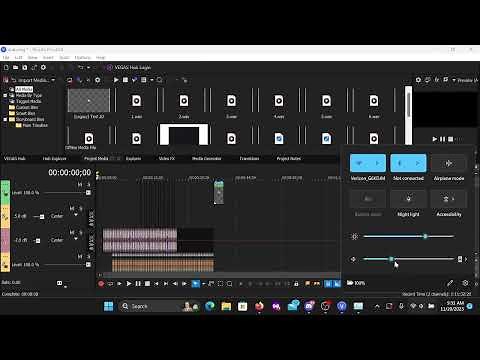Open Bluetooth devices list chevron
This screenshot has height=360, width=480.
coord(418,163)
